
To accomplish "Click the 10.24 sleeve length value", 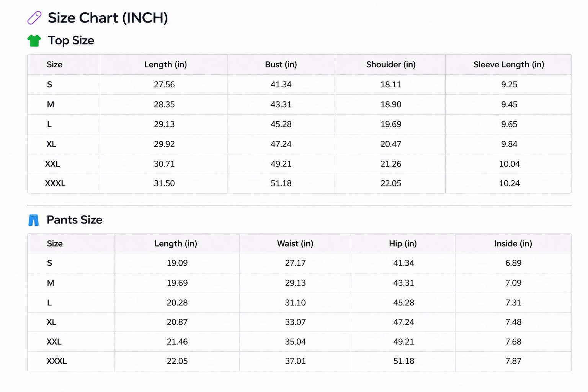I will coord(509,183).
